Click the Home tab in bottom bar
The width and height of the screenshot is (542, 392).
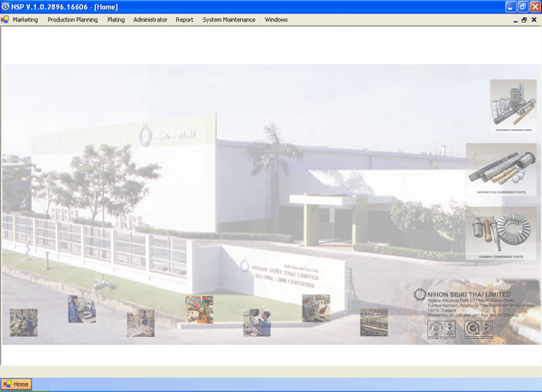tap(16, 385)
